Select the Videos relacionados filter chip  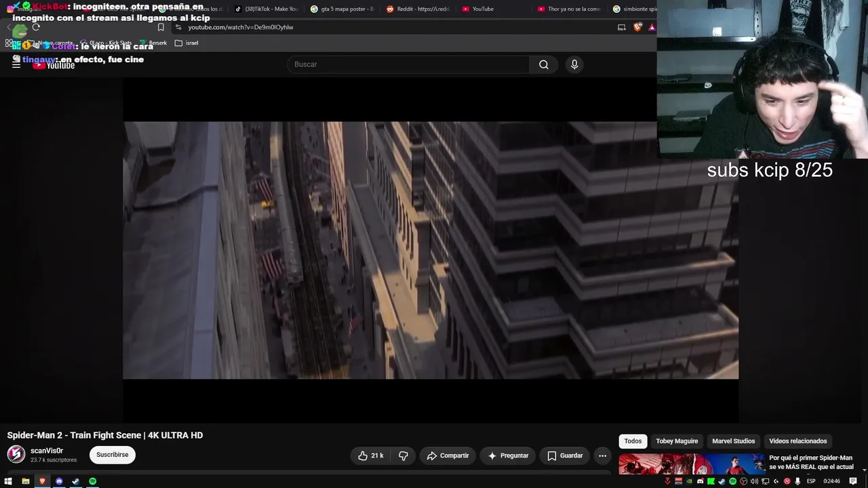point(797,441)
